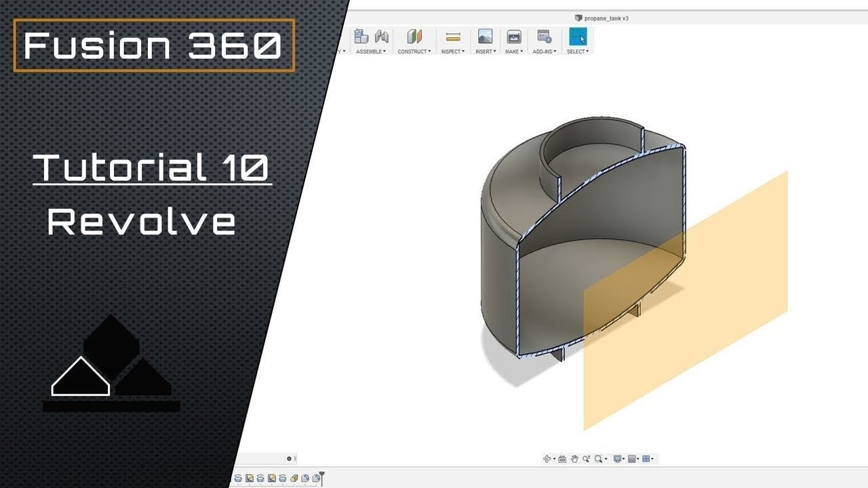Open the Viewports dropdown arrow

tap(652, 459)
